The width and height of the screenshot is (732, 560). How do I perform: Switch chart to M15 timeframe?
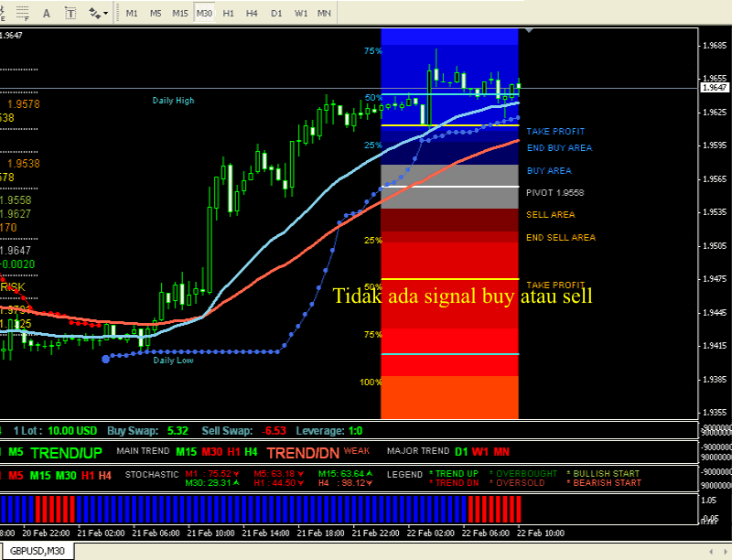[x=180, y=14]
